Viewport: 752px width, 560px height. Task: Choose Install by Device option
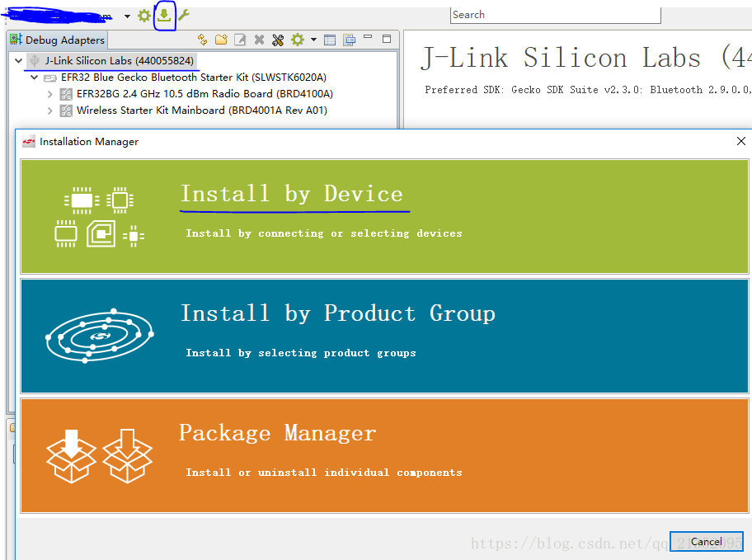384,216
